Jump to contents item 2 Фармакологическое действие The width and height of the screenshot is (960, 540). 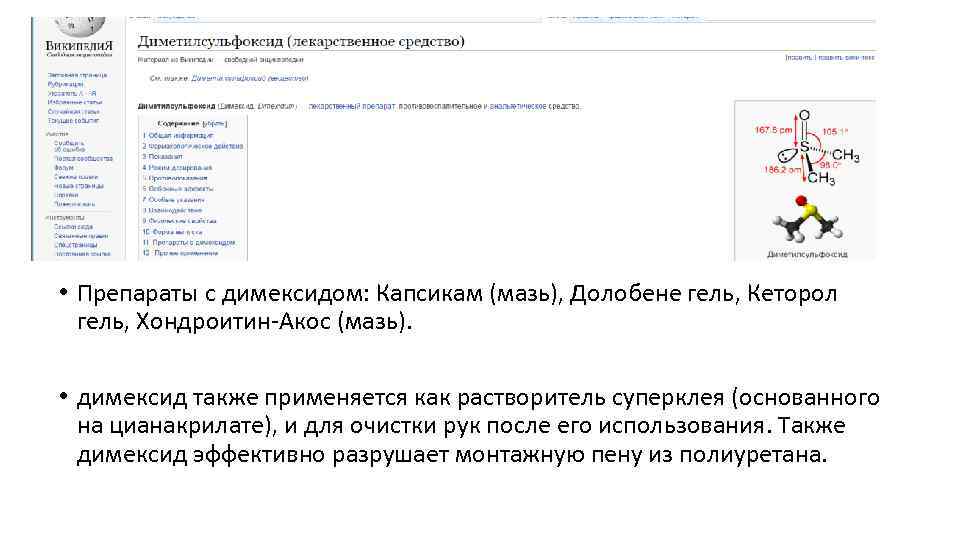pyautogui.click(x=193, y=146)
